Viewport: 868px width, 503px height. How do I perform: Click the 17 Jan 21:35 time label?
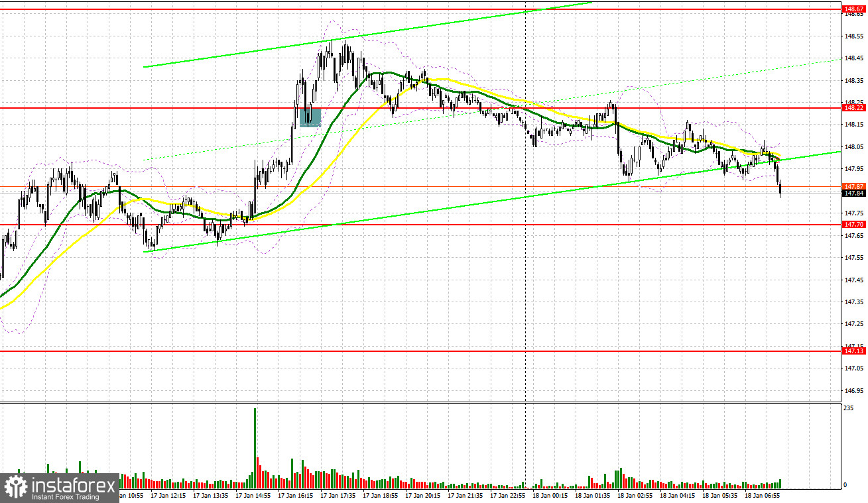point(465,495)
